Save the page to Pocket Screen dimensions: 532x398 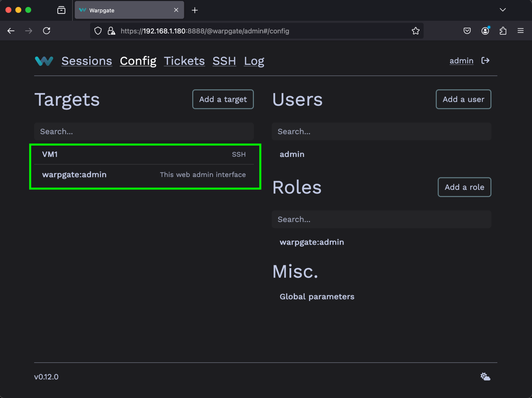click(467, 31)
